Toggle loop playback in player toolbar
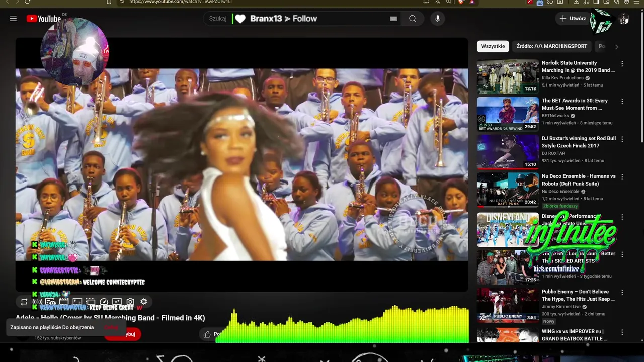The width and height of the screenshot is (644, 362). click(x=24, y=302)
